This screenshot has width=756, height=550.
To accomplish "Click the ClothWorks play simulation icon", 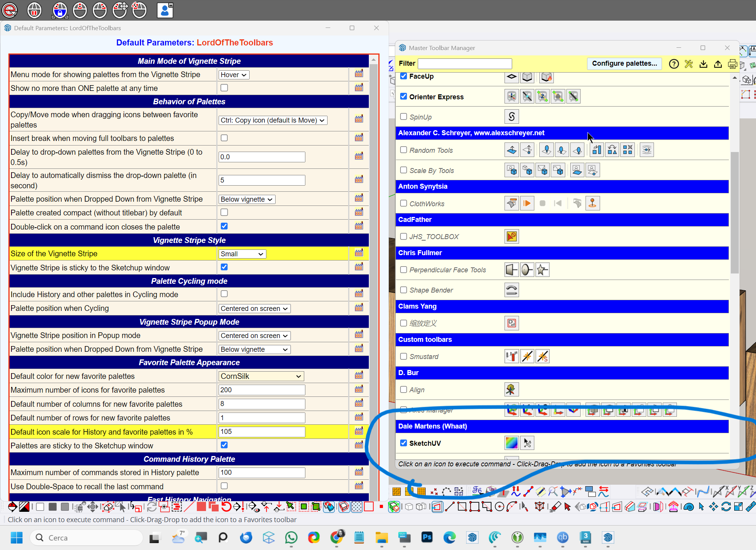I will coord(527,203).
